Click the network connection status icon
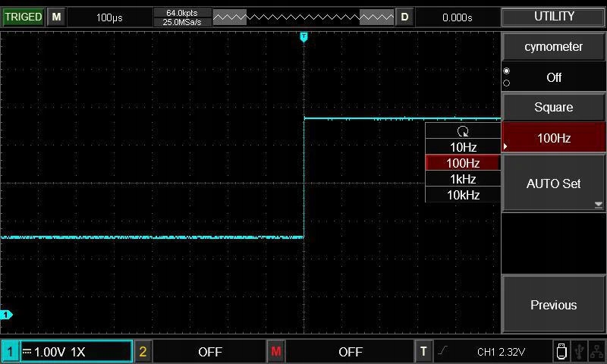The width and height of the screenshot is (607, 364). point(597,351)
